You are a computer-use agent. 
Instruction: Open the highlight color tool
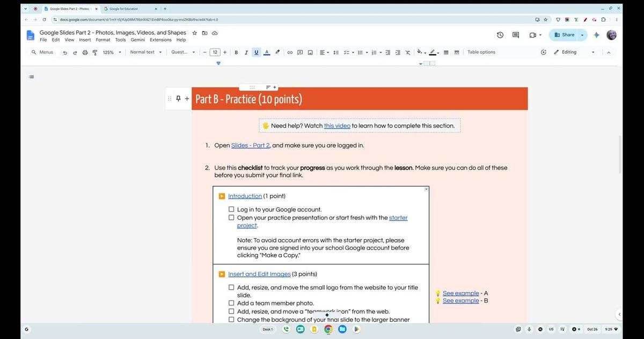277,53
